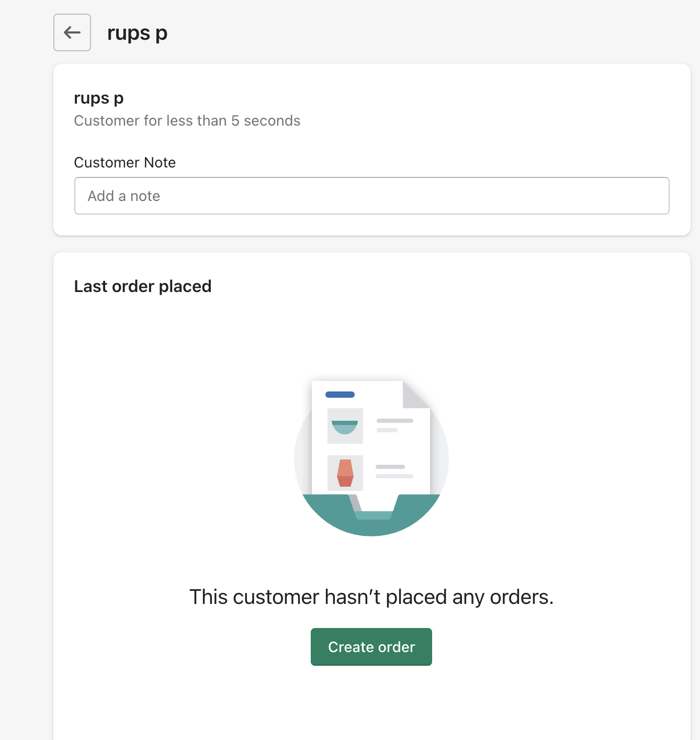Image resolution: width=700 pixels, height=740 pixels.
Task: Click the word "seconds" in the customer duration text
Action: (272, 121)
